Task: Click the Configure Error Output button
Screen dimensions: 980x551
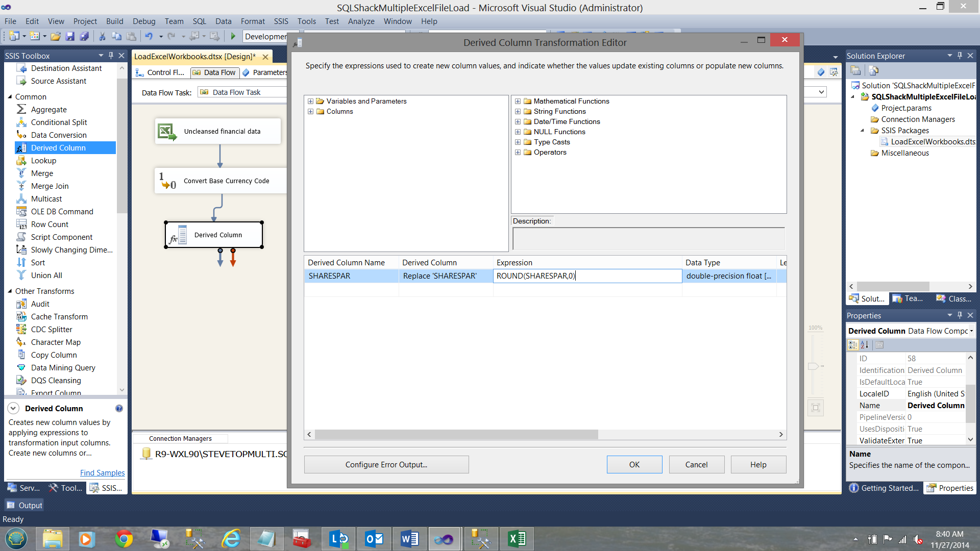Action: click(386, 464)
